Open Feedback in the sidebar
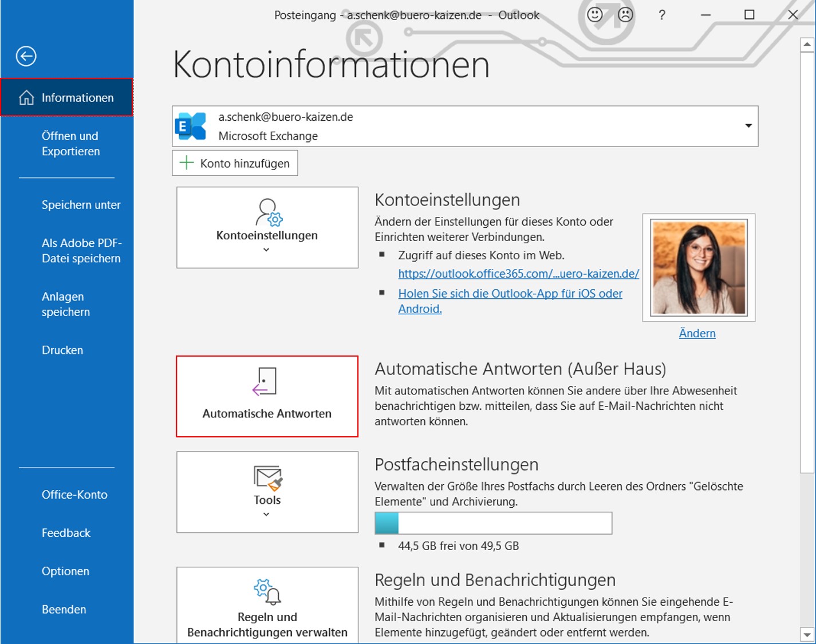 point(66,533)
